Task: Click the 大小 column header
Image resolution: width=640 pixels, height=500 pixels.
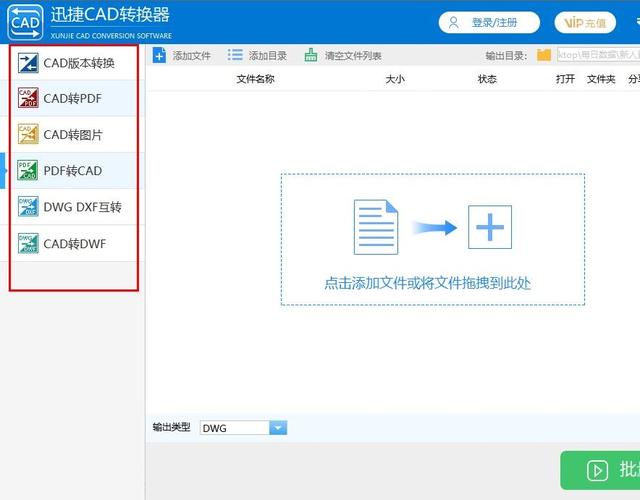Action: pyautogui.click(x=395, y=79)
